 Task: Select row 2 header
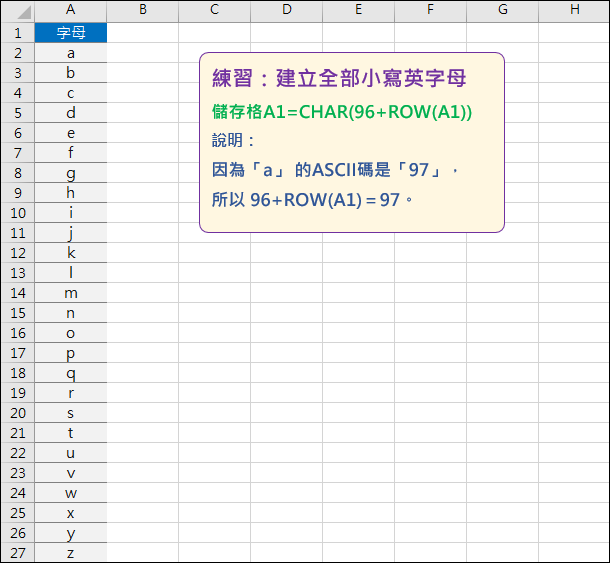(18, 53)
